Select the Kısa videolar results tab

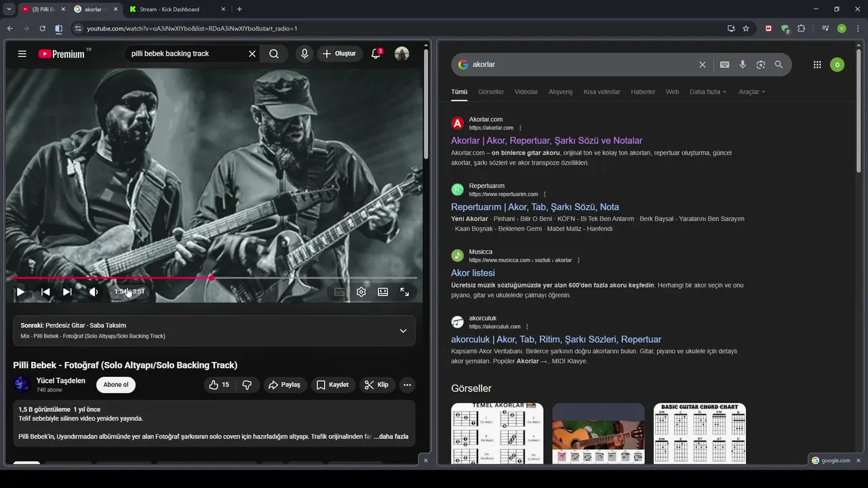point(601,91)
